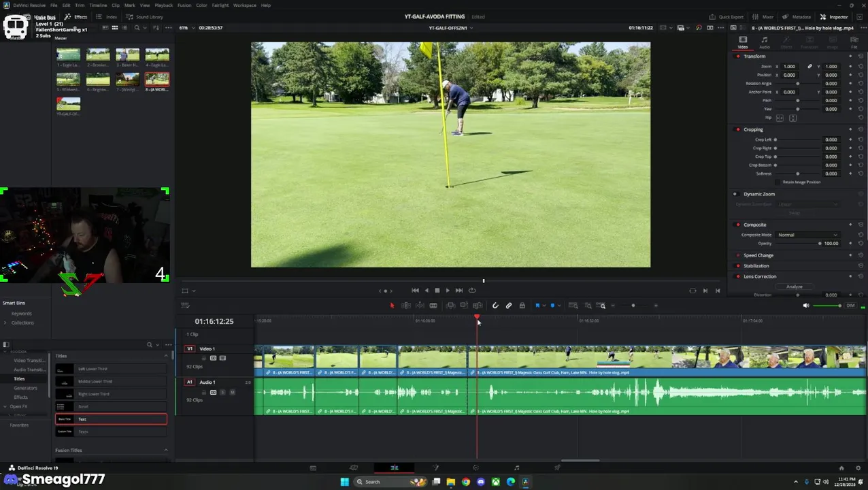
Task: Switch Inspector to the Audio tab
Action: (765, 43)
